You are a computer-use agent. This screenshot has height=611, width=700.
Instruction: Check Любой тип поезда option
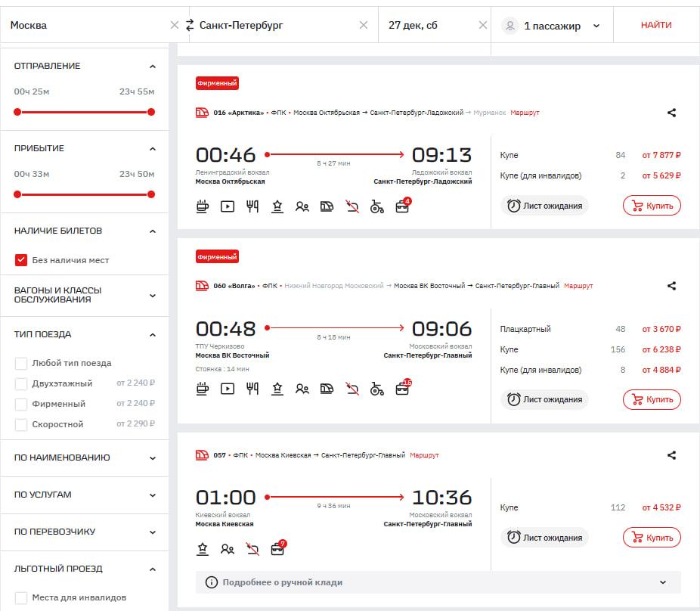21,363
